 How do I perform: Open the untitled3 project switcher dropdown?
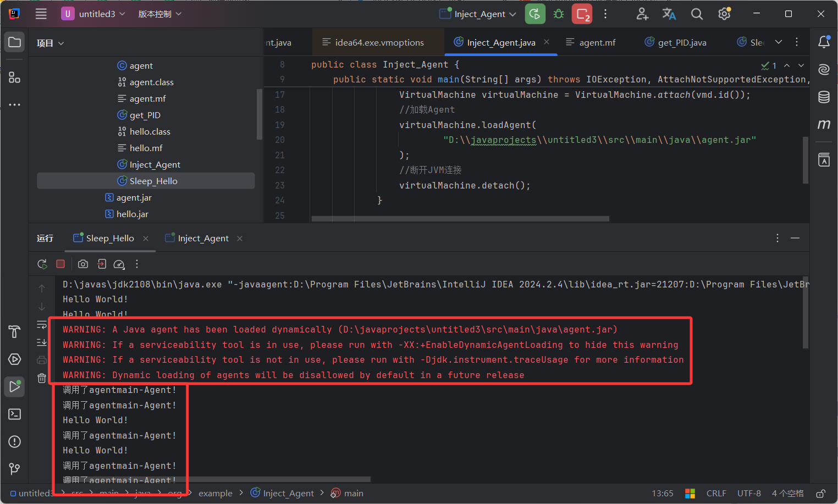point(93,14)
